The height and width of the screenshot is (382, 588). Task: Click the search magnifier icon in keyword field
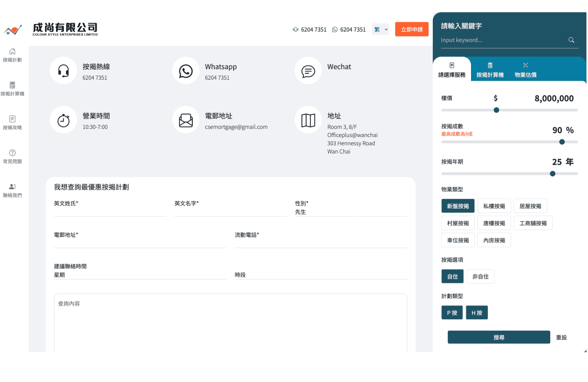tap(571, 40)
